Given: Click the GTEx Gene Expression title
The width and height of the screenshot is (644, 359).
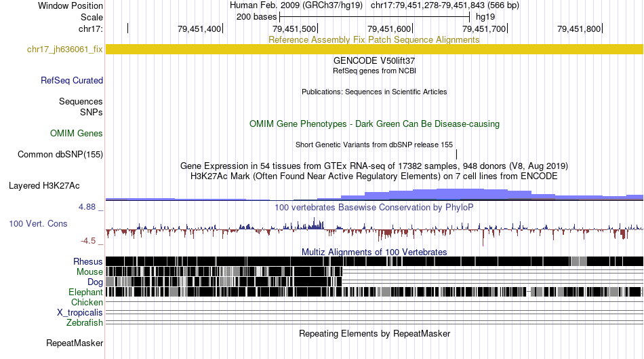Looking at the screenshot, I should (374, 166).
